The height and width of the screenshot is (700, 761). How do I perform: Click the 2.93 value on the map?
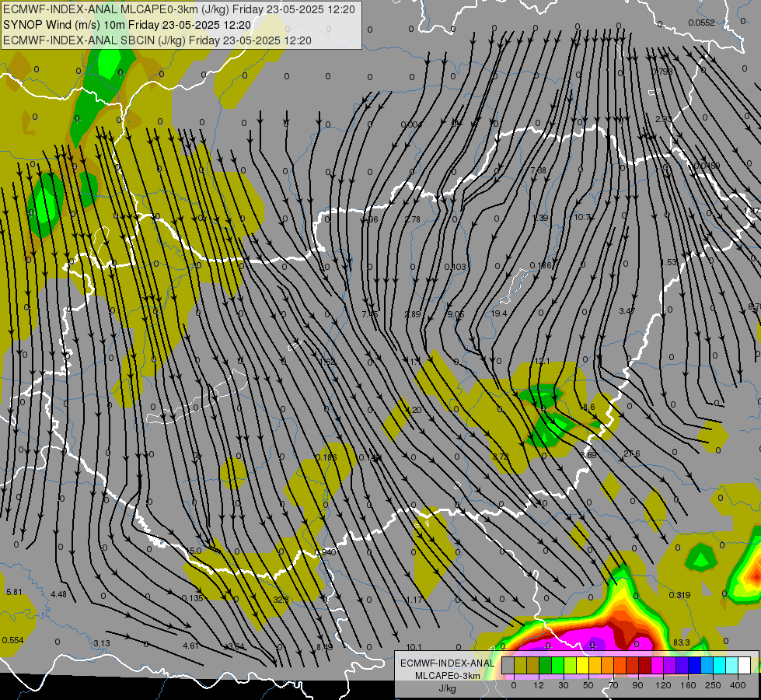(664, 119)
